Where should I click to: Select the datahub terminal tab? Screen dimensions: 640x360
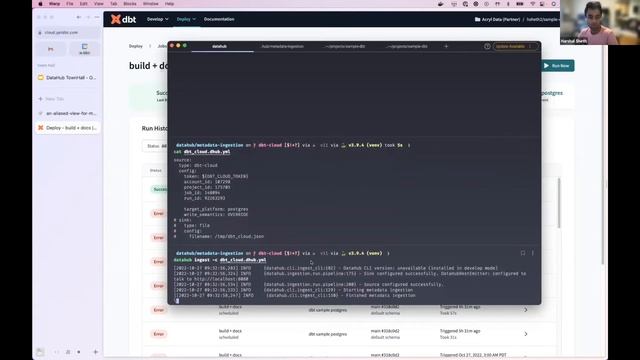coord(220,47)
